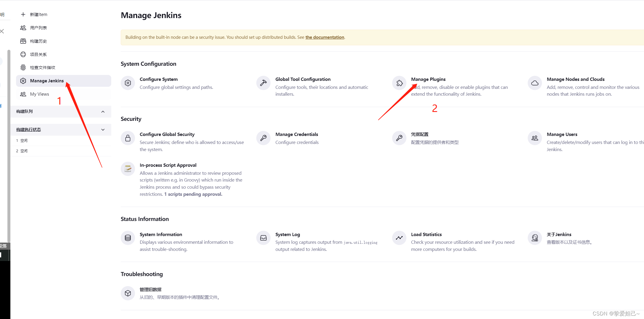Open the Manage Users title link
Image resolution: width=644 pixels, height=319 pixels.
pyautogui.click(x=562, y=134)
